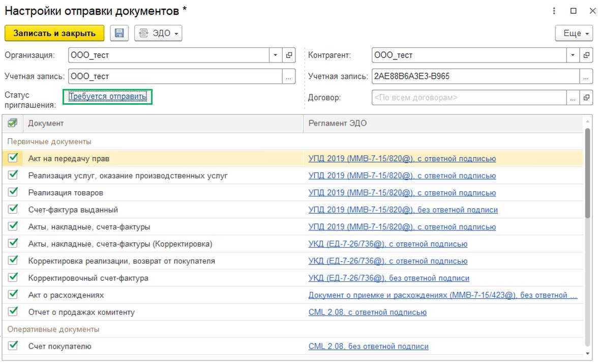Open УКД link for Корректировочный счет-фактура
Screen dimensions: 599x364
click(389, 278)
